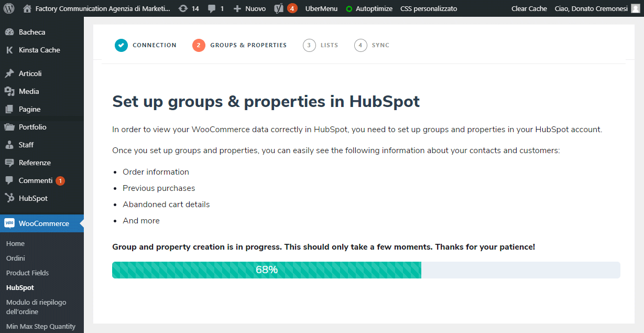Click the Kinsta Cache K icon

[x=9, y=50]
